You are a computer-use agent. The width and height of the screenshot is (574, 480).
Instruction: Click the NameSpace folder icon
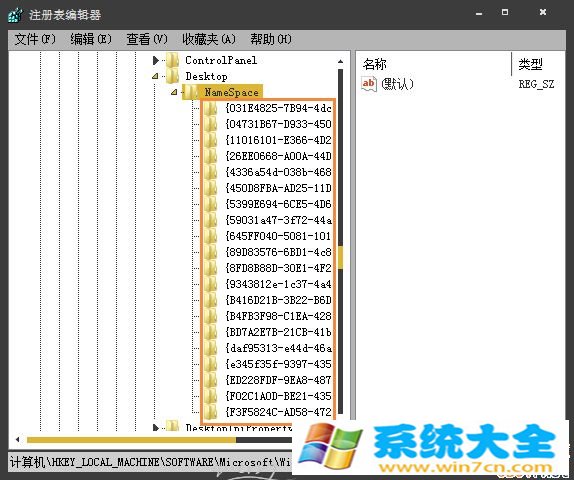click(191, 92)
